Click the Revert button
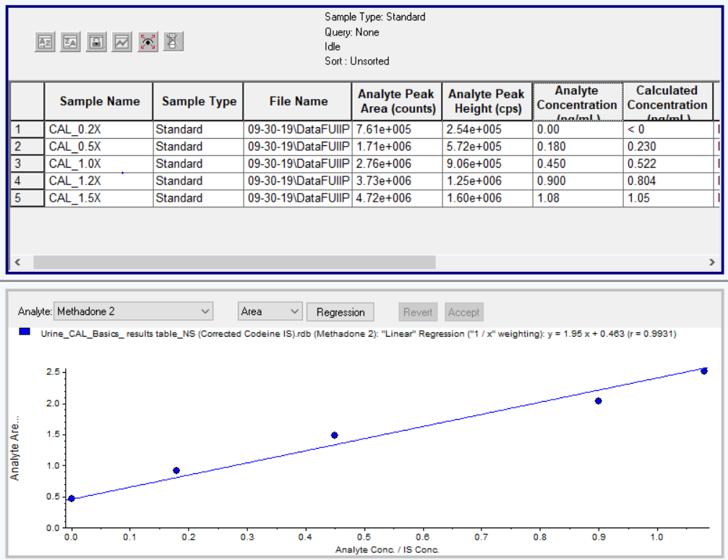The height and width of the screenshot is (560, 728). pyautogui.click(x=418, y=312)
